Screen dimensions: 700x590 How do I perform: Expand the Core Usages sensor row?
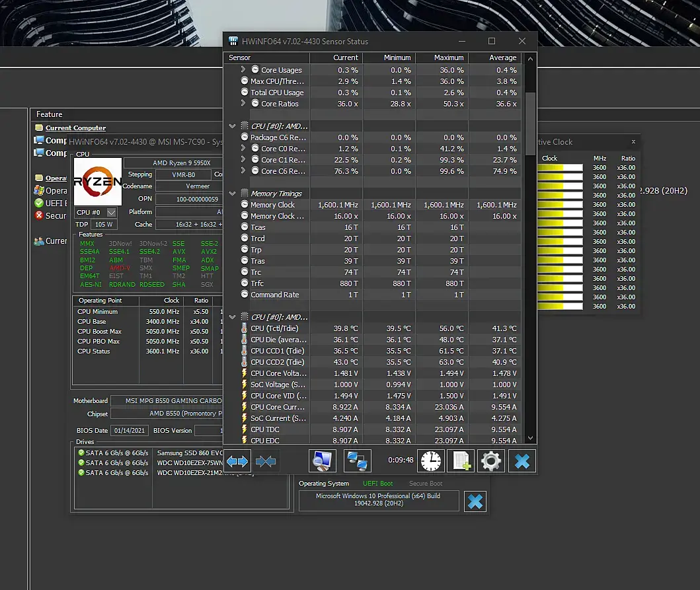243,69
